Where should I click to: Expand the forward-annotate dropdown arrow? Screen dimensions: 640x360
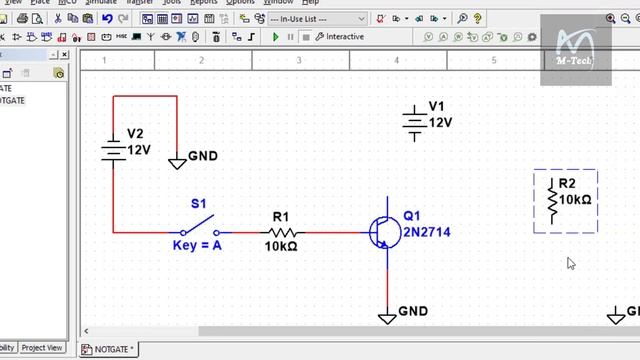click(x=444, y=19)
